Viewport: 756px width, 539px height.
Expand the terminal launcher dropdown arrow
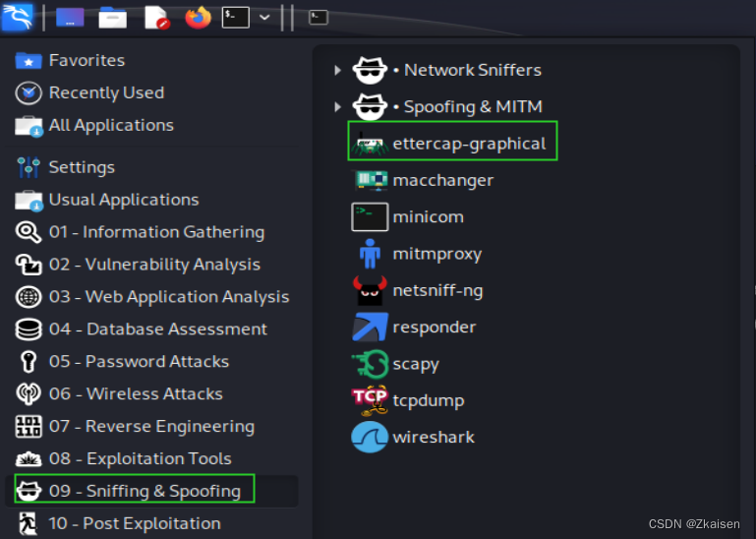264,18
